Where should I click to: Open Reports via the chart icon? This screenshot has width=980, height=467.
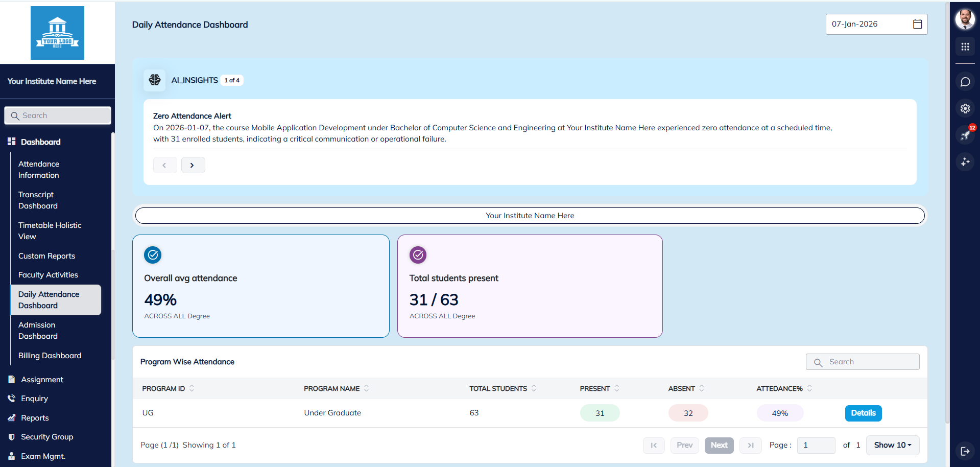[x=10, y=418]
